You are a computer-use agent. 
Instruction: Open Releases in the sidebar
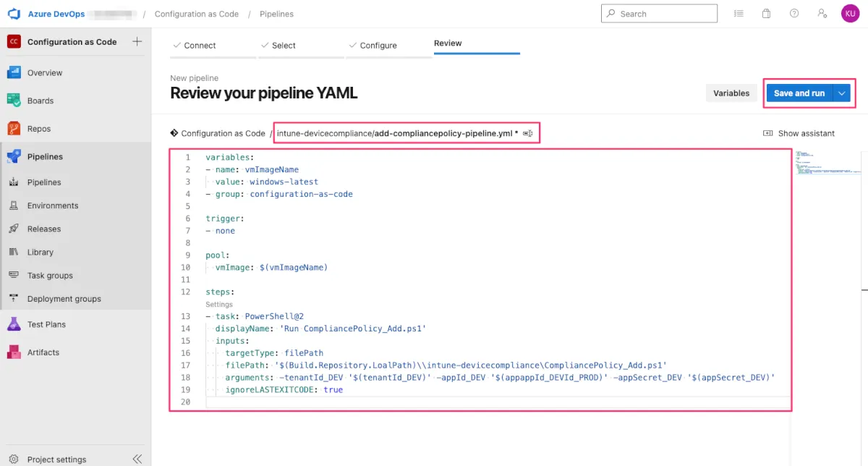click(44, 229)
